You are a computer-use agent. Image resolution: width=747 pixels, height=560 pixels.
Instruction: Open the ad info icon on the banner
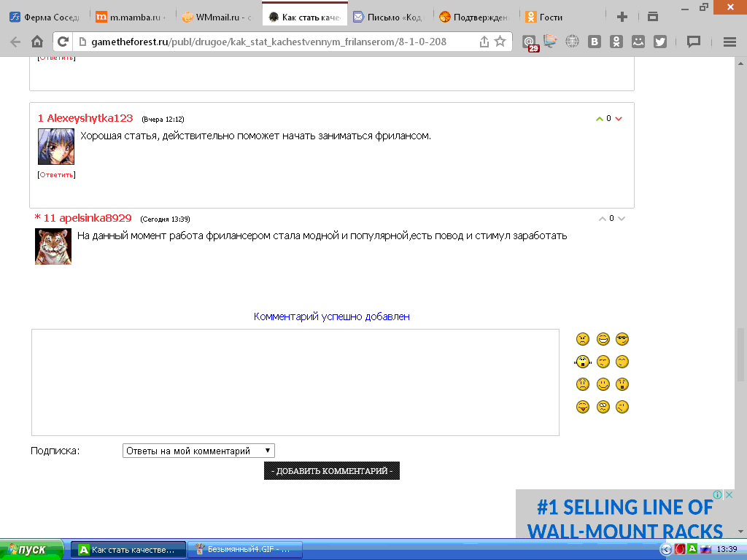pos(717,495)
